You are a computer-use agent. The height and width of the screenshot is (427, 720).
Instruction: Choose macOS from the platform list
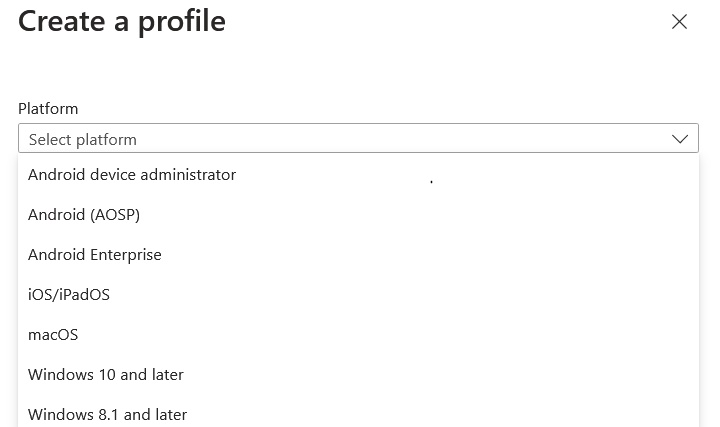coord(53,335)
